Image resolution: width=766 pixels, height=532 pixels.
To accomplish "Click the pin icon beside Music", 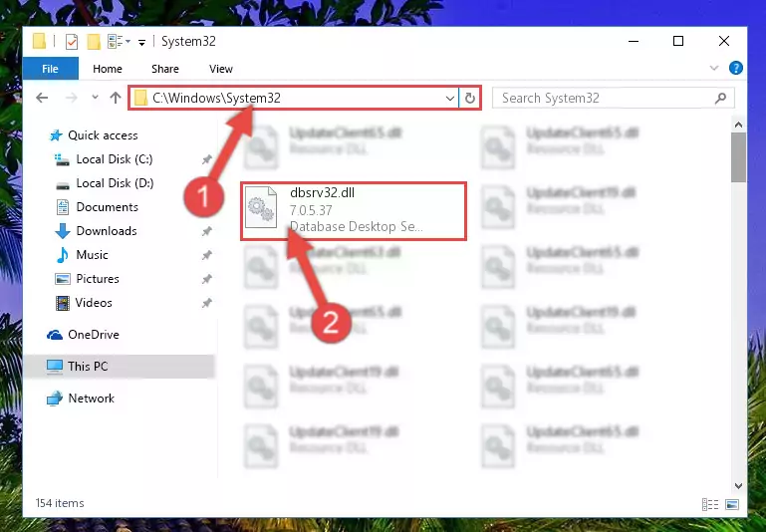I will coord(207,255).
